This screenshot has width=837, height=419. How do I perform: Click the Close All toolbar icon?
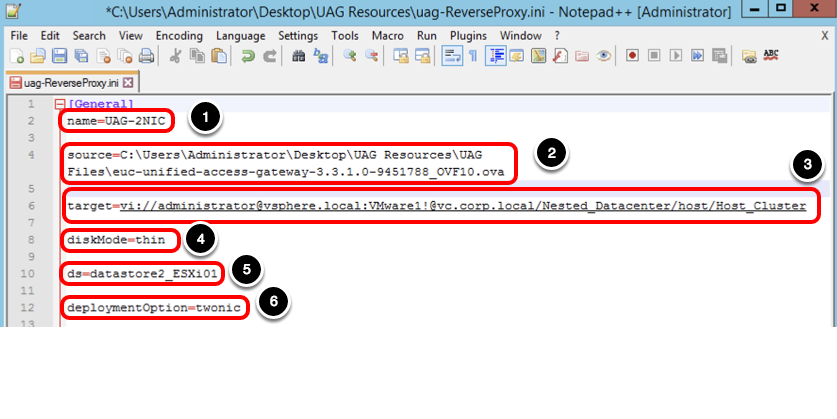tap(125, 56)
